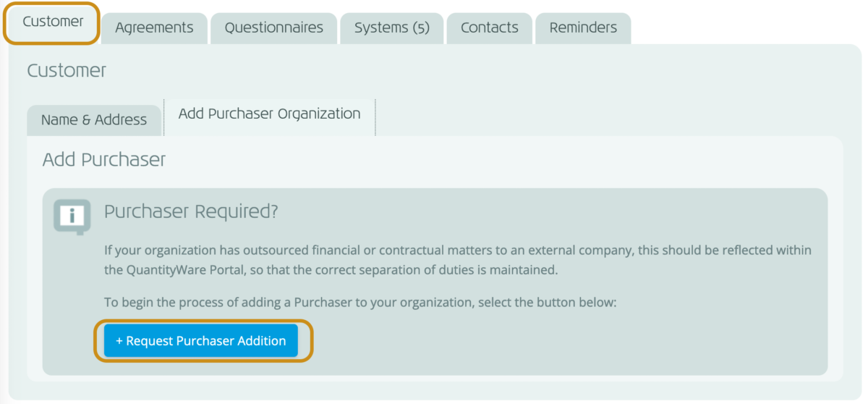Click the phrase select the button below
The image size is (868, 404).
(x=546, y=302)
